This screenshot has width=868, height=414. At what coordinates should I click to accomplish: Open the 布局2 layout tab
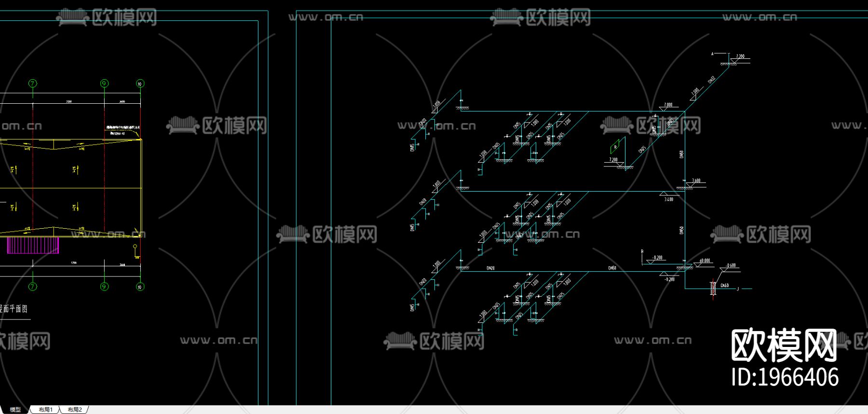point(75,410)
